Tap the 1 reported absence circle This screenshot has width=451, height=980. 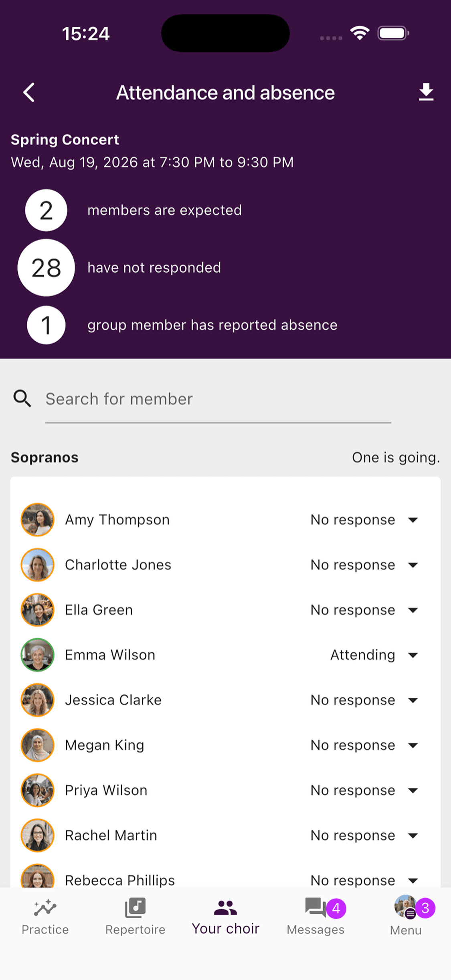(x=46, y=325)
